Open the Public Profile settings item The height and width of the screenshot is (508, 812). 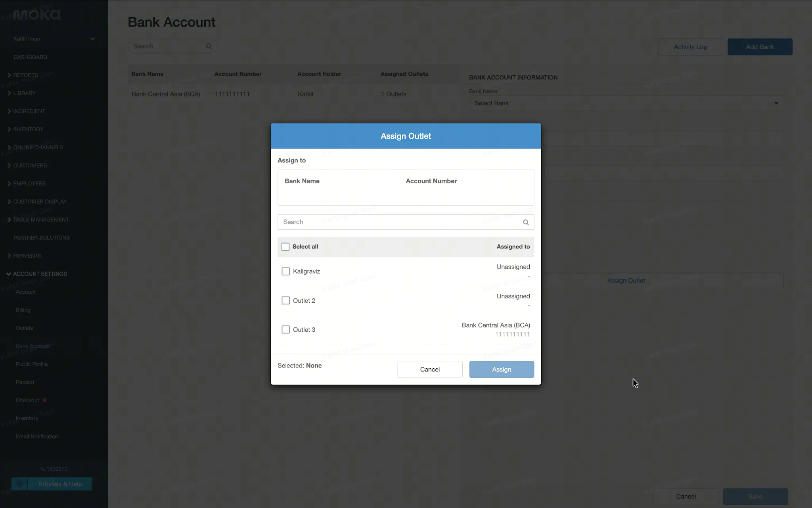tap(32, 364)
